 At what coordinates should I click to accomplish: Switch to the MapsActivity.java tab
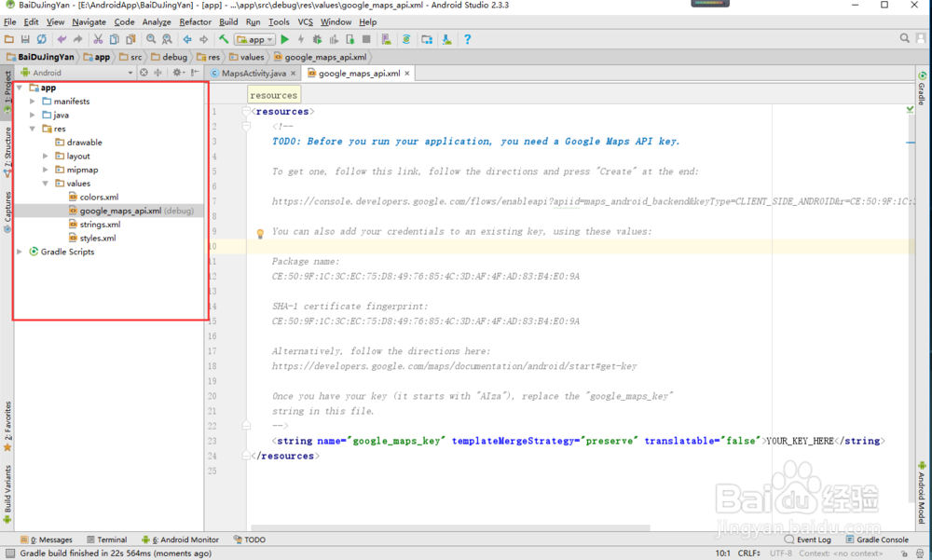pos(254,73)
